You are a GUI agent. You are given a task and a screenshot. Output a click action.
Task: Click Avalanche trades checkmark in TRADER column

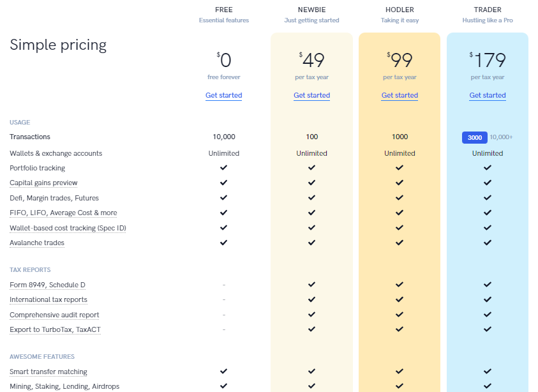point(487,243)
